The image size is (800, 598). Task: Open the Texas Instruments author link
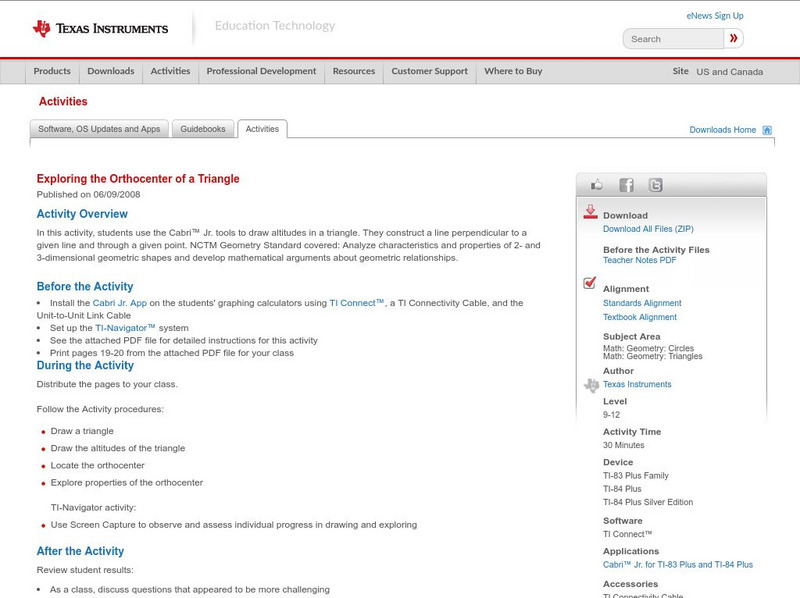(637, 384)
